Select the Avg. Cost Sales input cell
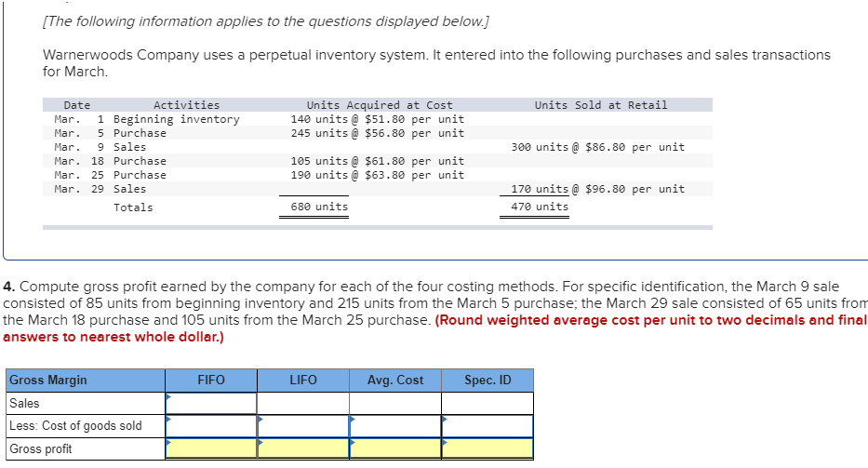The height and width of the screenshot is (468, 868). [x=395, y=403]
